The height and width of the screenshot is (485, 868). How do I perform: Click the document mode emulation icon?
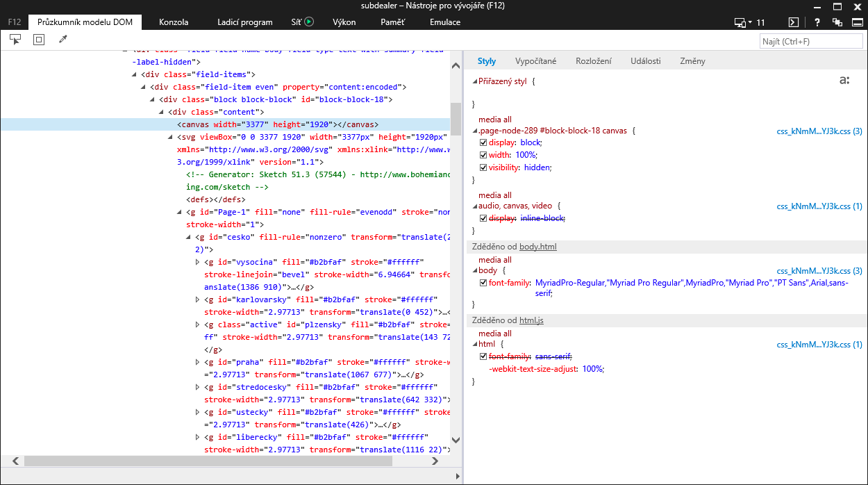742,22
